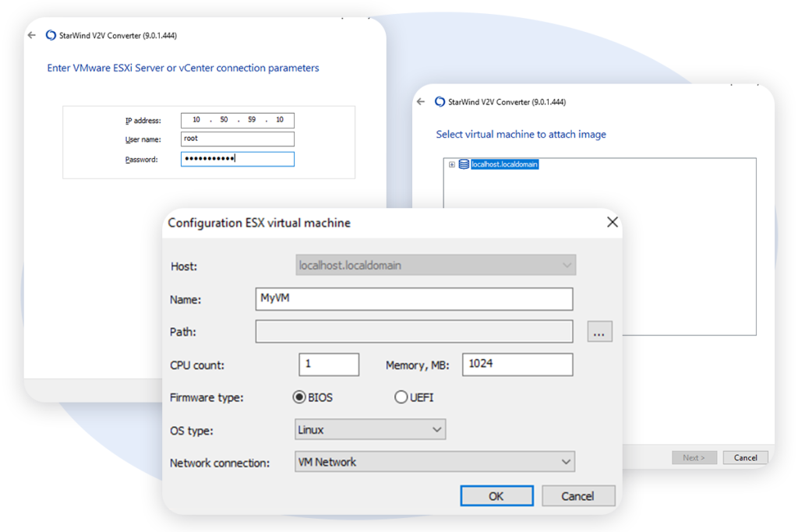Screen dimensions: 798x532
Task: Open the Network connection dropdown
Action: pos(434,462)
